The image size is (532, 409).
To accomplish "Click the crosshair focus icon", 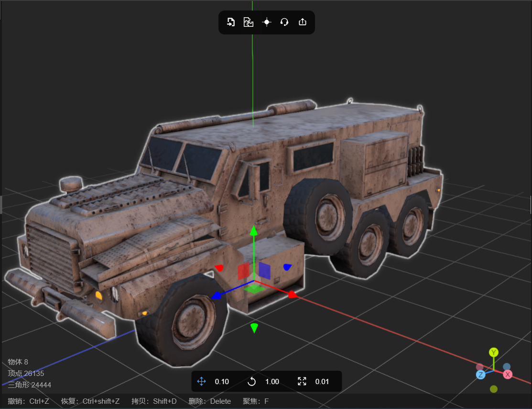I will (267, 22).
